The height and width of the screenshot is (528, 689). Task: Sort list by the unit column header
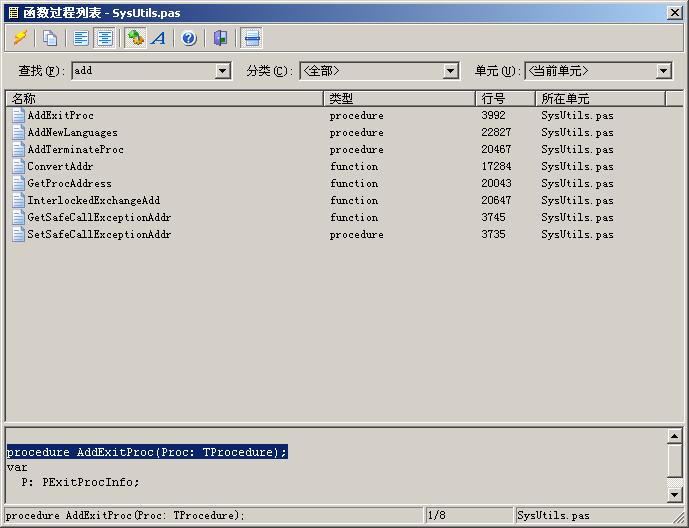600,98
